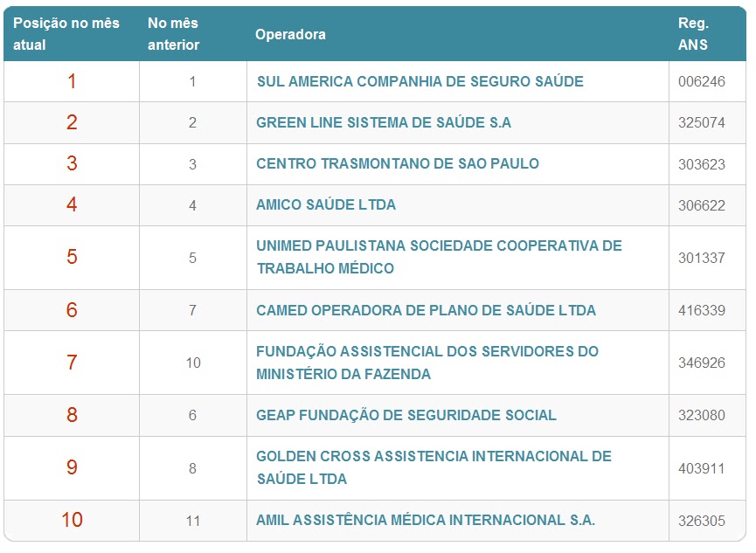Click the red position number 10
This screenshot has height=553, width=756.
pos(72,520)
